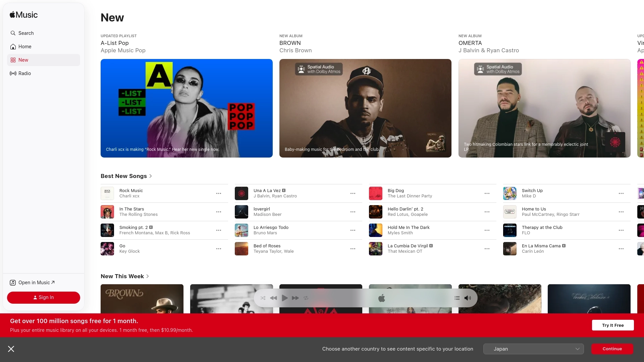The width and height of the screenshot is (644, 362).
Task: Toggle shuffle in the player bar
Action: 263,298
